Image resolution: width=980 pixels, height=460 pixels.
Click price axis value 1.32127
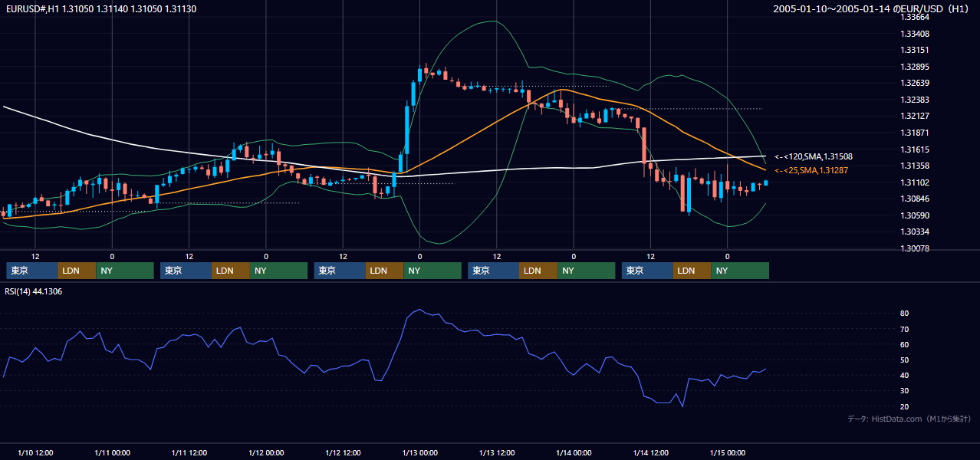(915, 116)
